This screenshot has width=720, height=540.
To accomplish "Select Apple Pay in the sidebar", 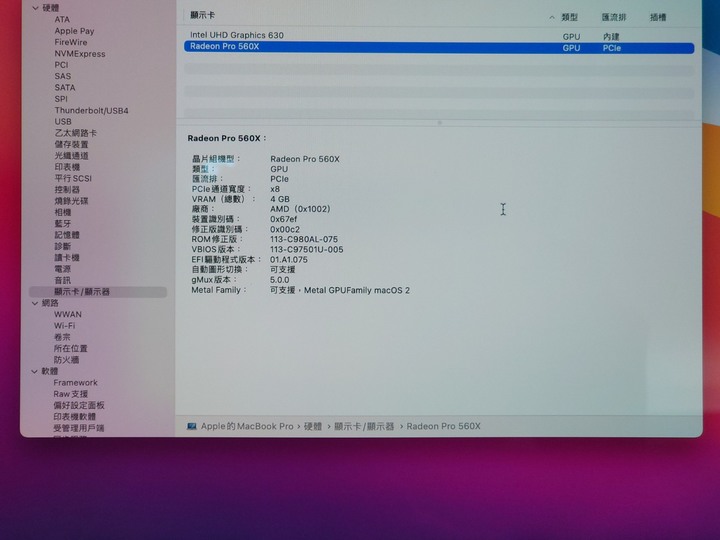I will point(74,31).
